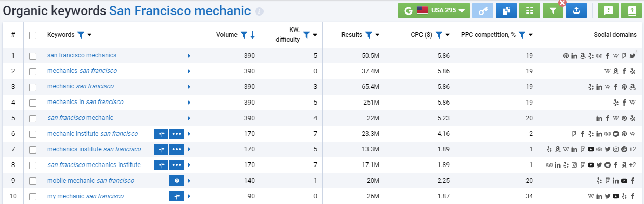The height and width of the screenshot is (204, 644).
Task: Check the box for row 5 san francisco mechanic
Action: [x=33, y=118]
